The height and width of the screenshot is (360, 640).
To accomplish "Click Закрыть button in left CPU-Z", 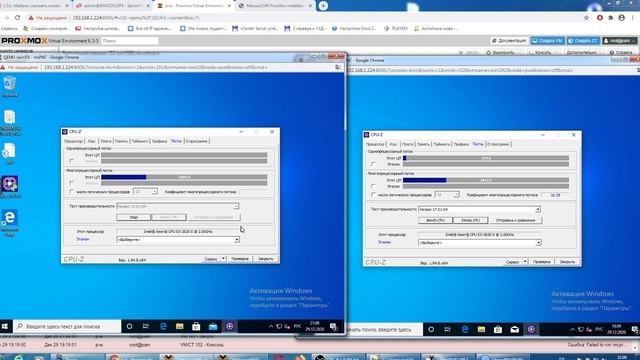I will point(265,259).
